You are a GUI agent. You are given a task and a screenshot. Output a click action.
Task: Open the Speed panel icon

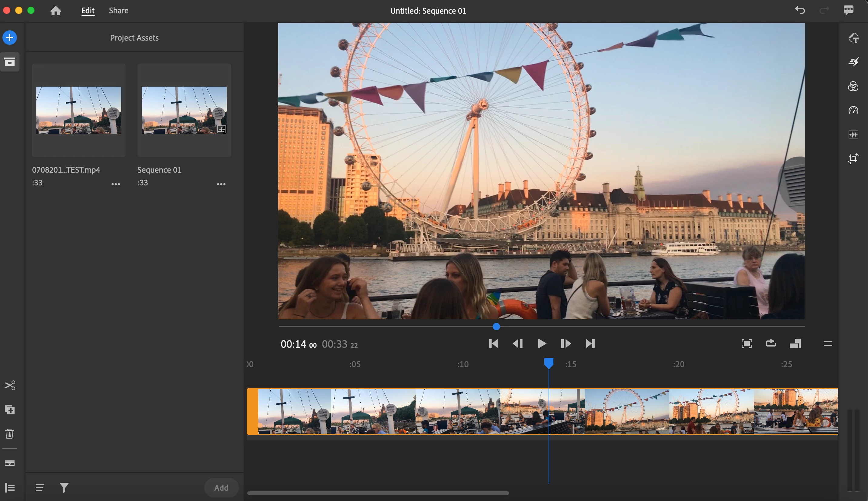click(x=853, y=110)
